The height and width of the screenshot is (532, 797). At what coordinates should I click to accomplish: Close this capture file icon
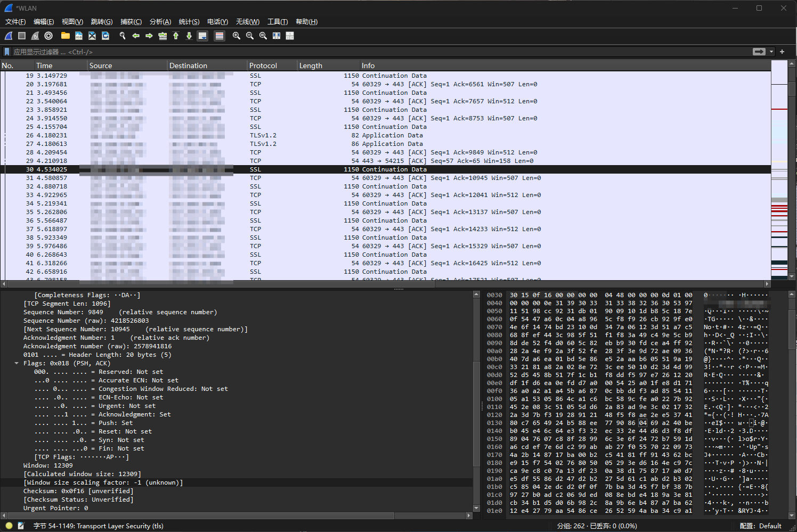(92, 36)
